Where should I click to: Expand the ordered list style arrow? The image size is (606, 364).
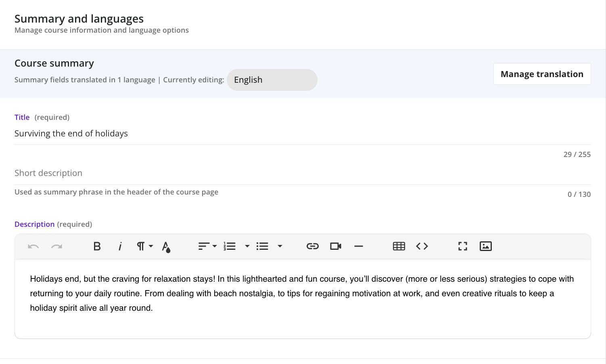[247, 247]
